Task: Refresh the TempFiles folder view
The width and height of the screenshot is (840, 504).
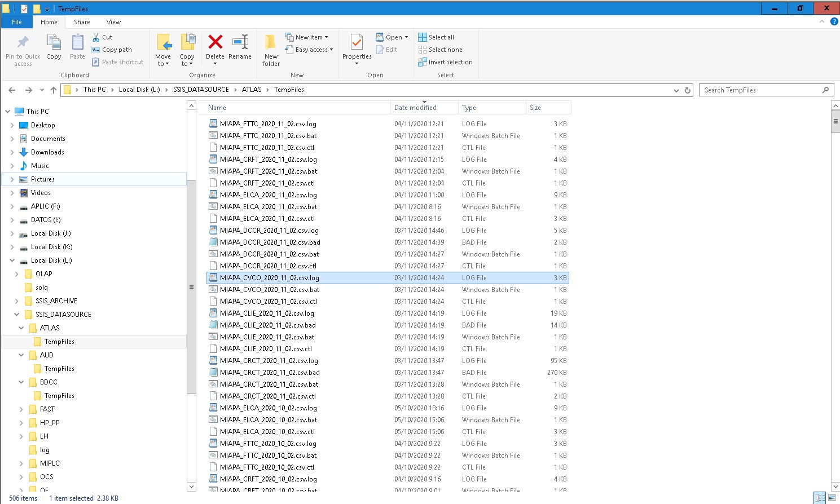Action: point(688,90)
